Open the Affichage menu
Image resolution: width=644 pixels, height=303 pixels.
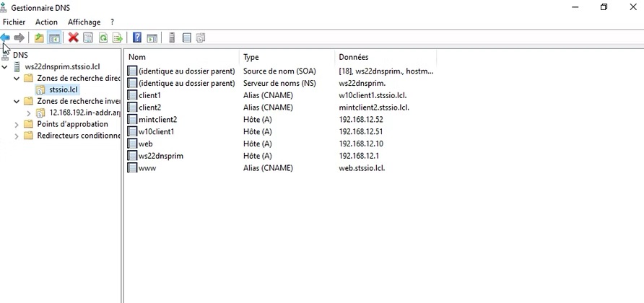pyautogui.click(x=84, y=22)
